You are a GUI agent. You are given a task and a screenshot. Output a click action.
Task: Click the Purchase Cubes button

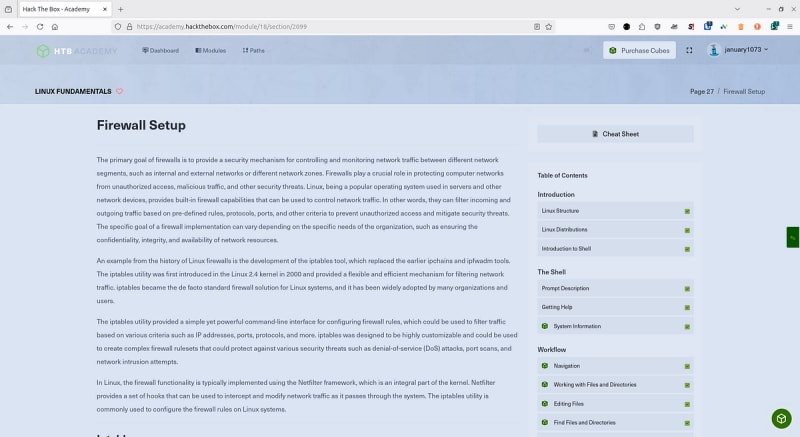tap(639, 50)
